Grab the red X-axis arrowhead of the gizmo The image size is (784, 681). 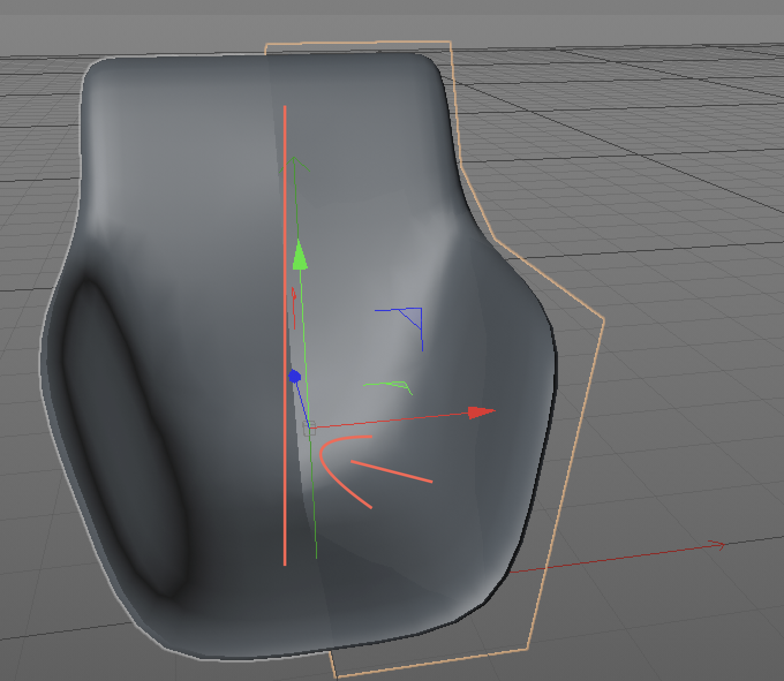482,412
